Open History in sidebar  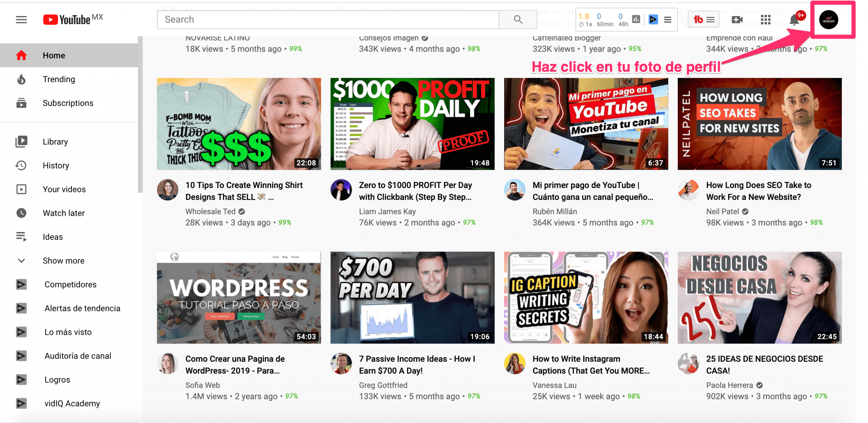click(69, 165)
